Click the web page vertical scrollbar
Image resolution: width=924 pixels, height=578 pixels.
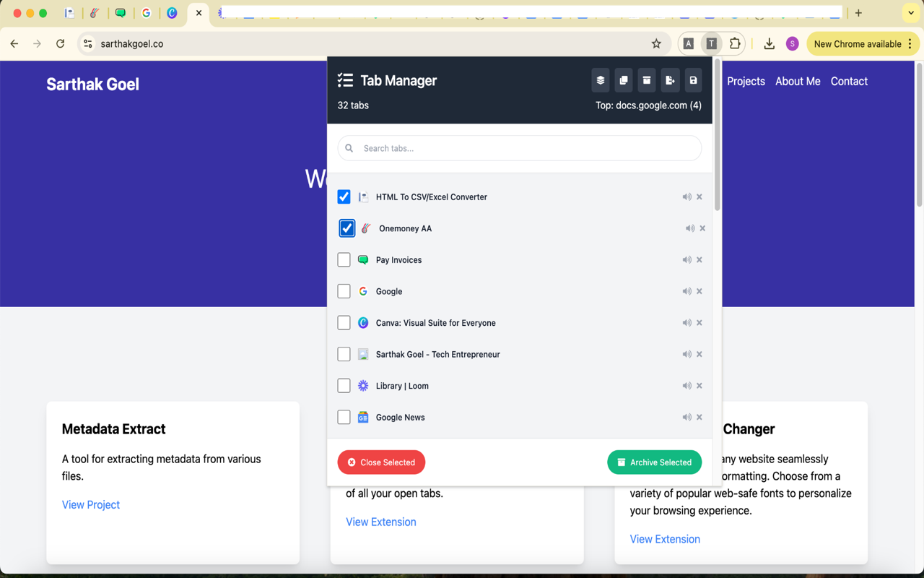[919, 135]
